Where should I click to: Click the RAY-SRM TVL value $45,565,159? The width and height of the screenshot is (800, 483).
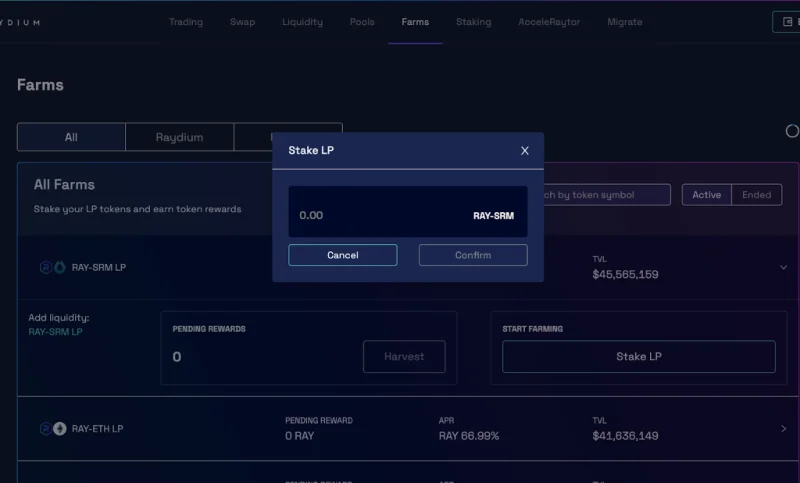[625, 274]
